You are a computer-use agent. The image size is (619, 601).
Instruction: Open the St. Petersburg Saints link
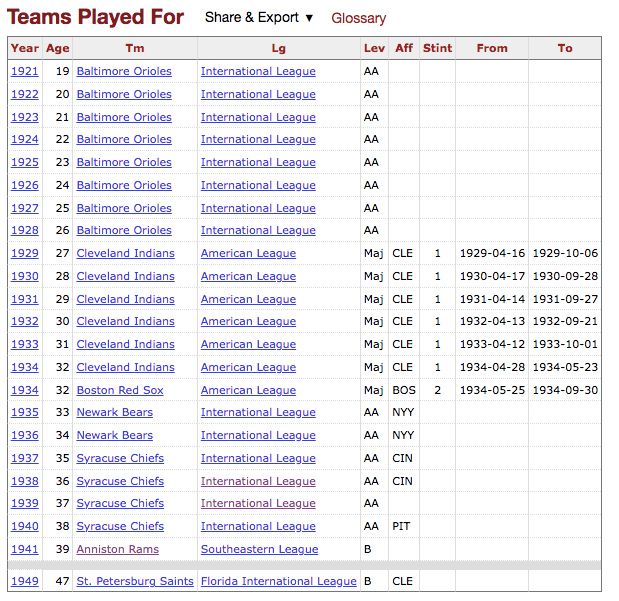pyautogui.click(x=135, y=581)
